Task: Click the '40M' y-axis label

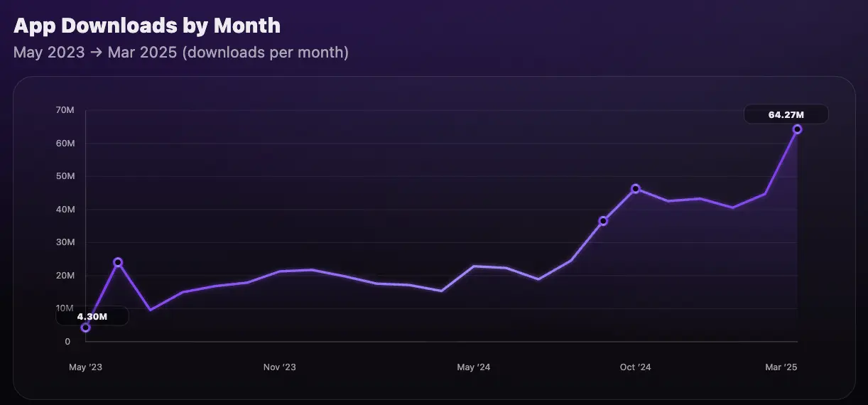Action: [65, 210]
